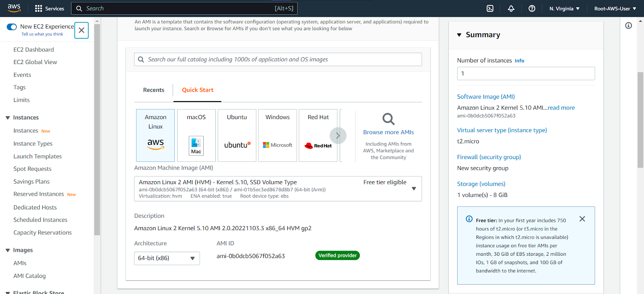This screenshot has height=294, width=644.
Task: Collapse the Elastic Block Store section
Action: (8, 292)
